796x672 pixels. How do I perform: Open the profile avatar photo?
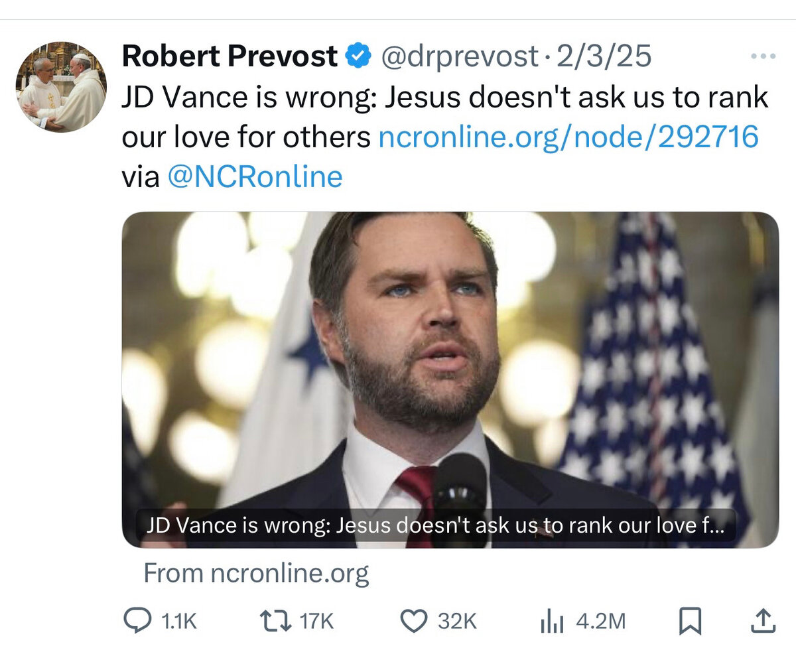61,87
